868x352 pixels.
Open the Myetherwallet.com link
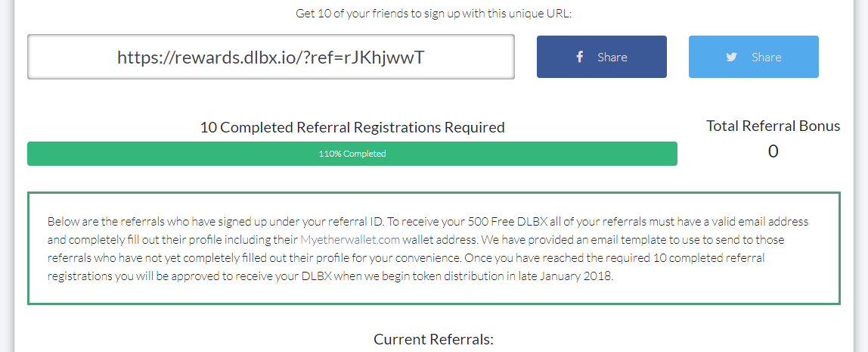pos(350,240)
